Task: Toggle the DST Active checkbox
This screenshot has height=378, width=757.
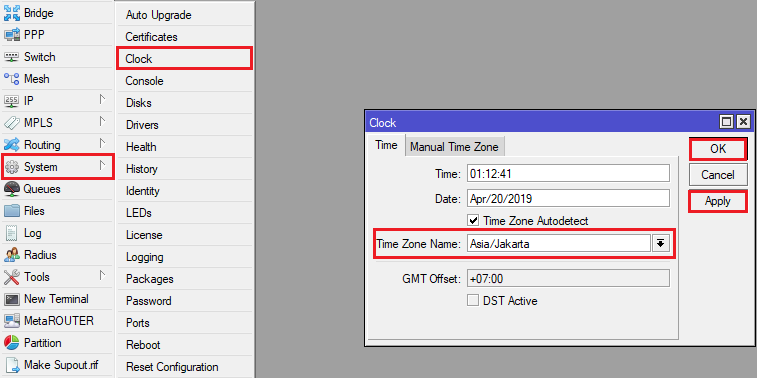Action: tap(473, 300)
